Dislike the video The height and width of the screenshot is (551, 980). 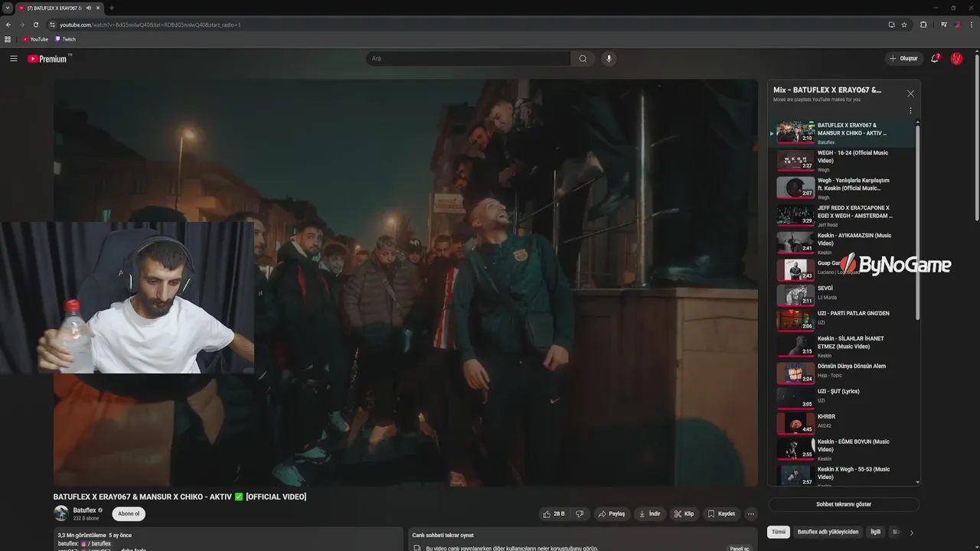pyautogui.click(x=580, y=514)
